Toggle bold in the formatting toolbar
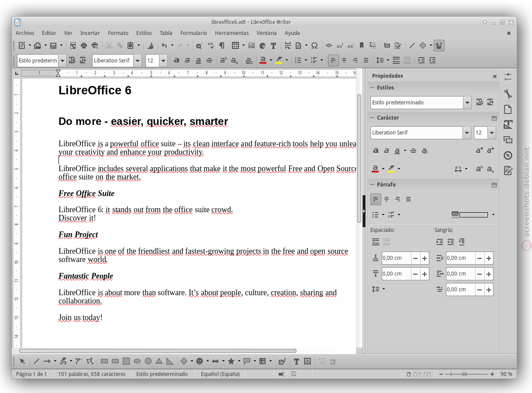 [176, 60]
